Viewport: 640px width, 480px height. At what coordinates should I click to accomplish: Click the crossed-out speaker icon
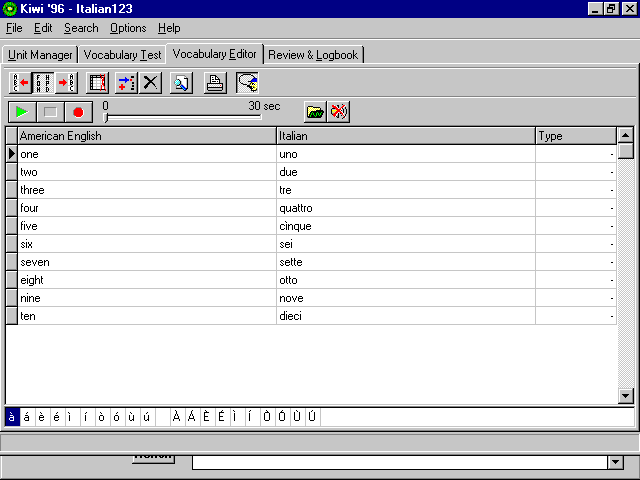tap(339, 112)
